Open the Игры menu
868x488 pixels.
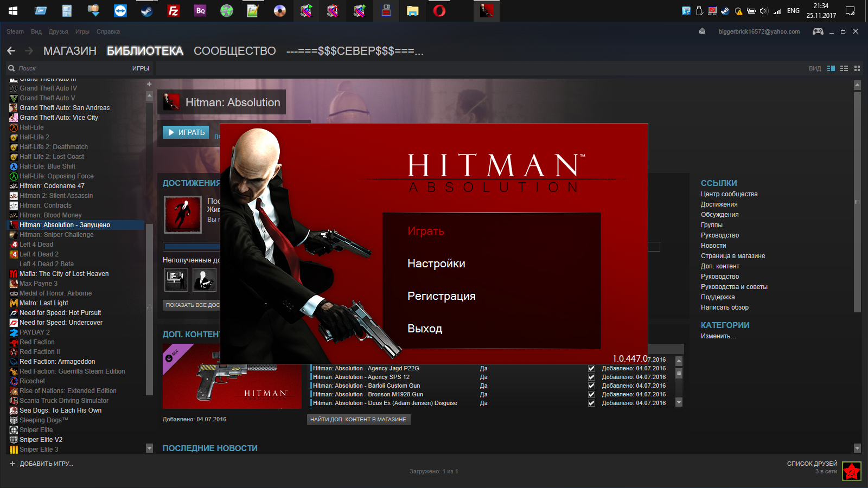pos(82,31)
